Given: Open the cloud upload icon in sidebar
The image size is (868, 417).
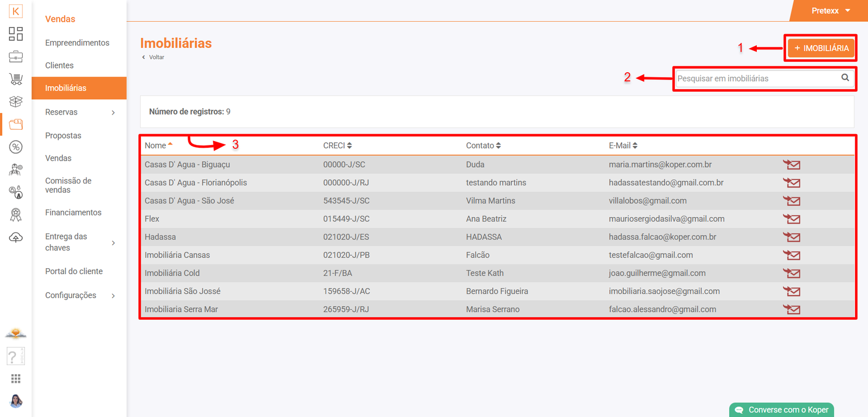Looking at the screenshot, I should [16, 237].
